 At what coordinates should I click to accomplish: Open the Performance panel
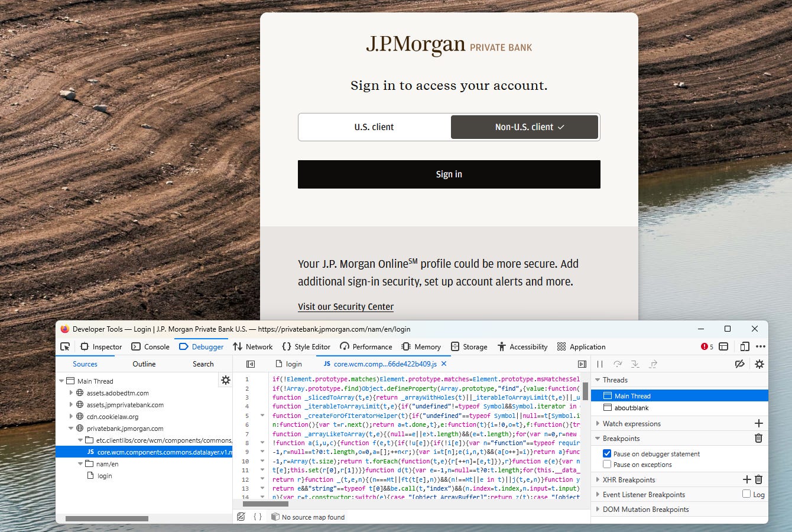(x=366, y=346)
